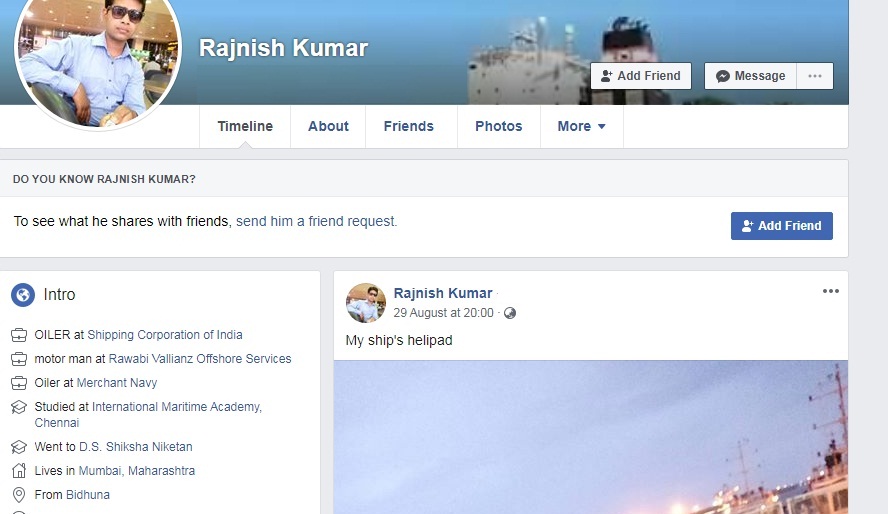The width and height of the screenshot is (888, 514).
Task: Click Add Friend button on cover photo
Action: point(641,76)
